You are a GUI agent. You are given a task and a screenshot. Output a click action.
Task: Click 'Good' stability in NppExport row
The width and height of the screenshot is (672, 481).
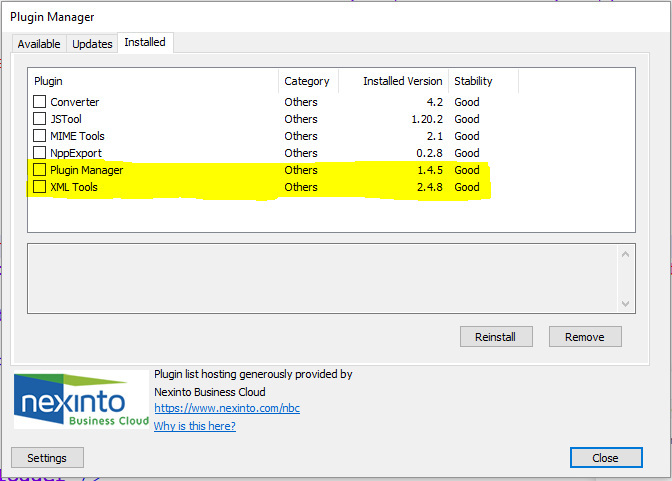[467, 153]
